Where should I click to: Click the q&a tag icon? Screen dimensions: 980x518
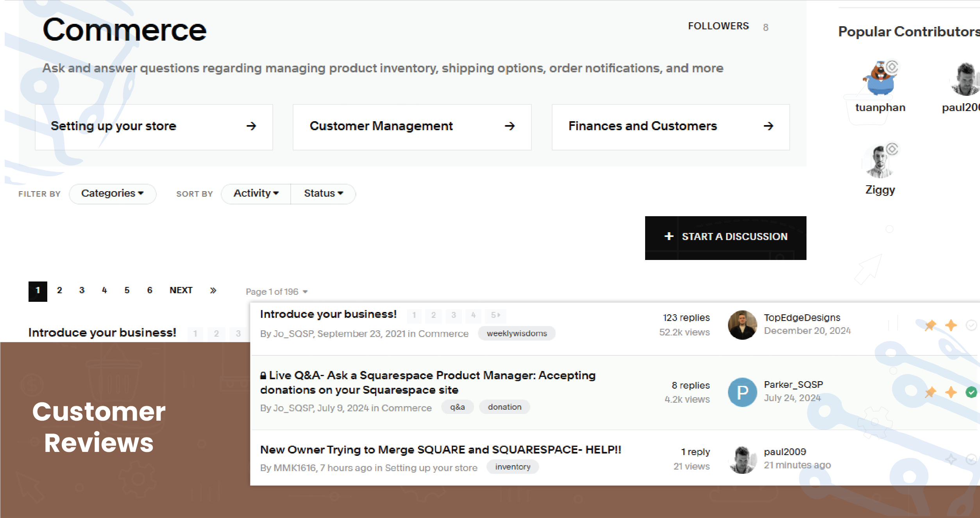point(457,407)
